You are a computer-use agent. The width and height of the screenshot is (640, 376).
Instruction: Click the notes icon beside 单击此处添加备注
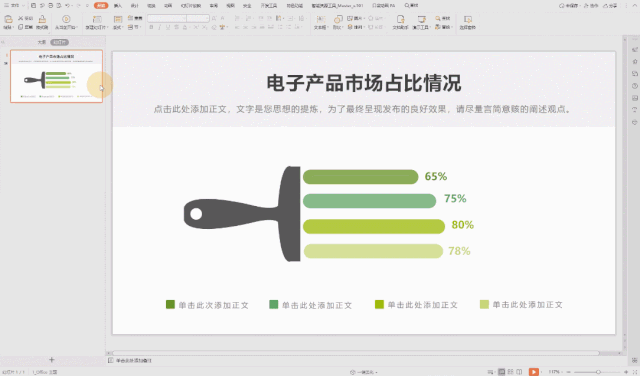(111, 360)
